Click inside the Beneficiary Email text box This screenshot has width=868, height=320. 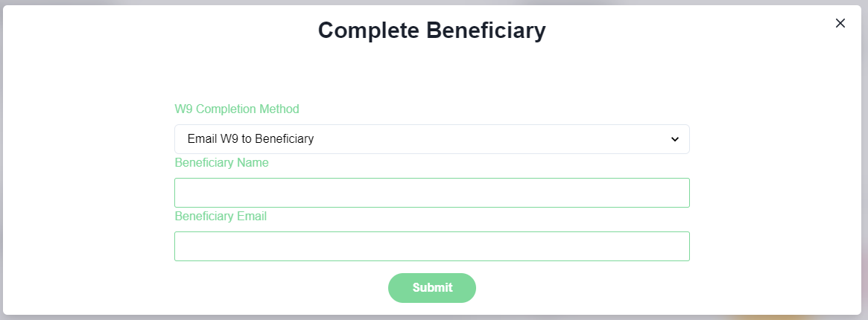pyautogui.click(x=431, y=246)
